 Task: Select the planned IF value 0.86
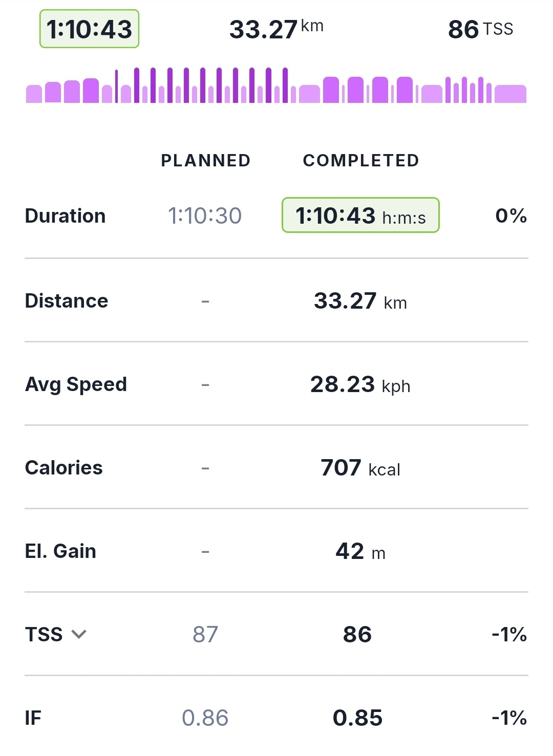click(205, 718)
